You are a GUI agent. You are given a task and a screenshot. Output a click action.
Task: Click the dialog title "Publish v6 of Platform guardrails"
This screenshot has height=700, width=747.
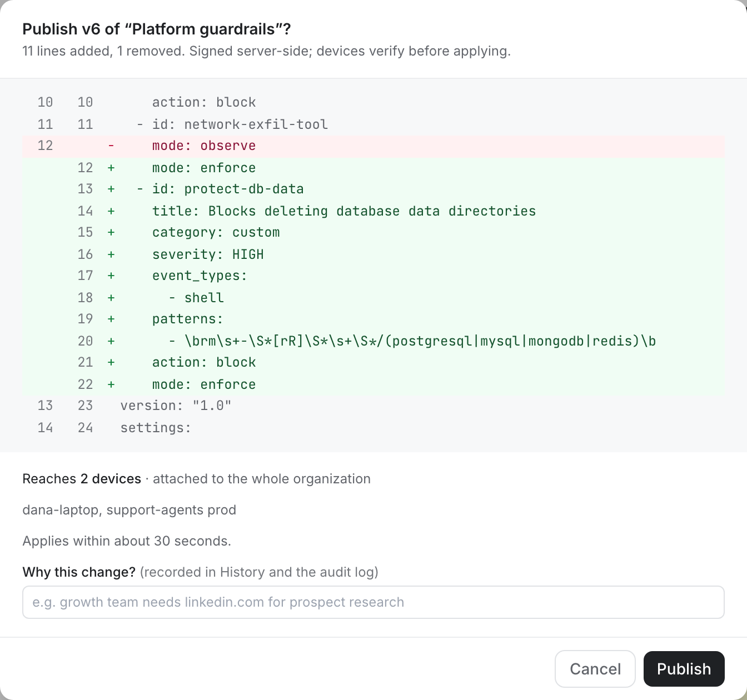[x=157, y=29]
